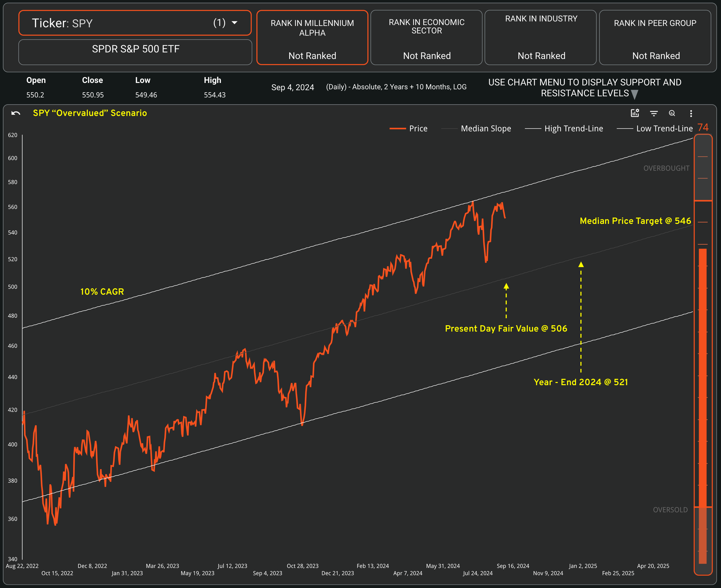This screenshot has width=721, height=588.
Task: Open the three-dot chart menu
Action: pyautogui.click(x=691, y=113)
